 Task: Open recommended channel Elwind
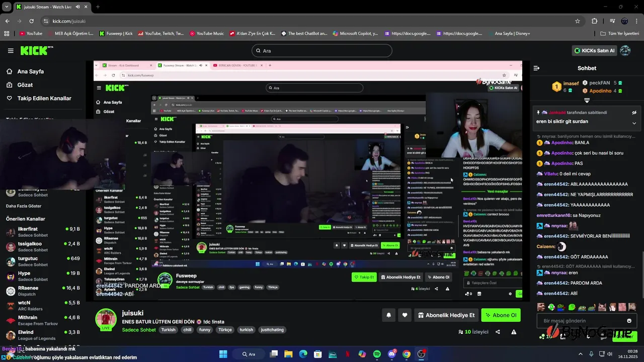43,335
